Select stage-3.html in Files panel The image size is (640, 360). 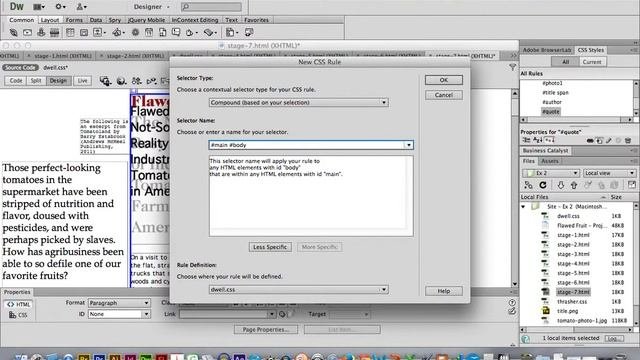(x=573, y=254)
